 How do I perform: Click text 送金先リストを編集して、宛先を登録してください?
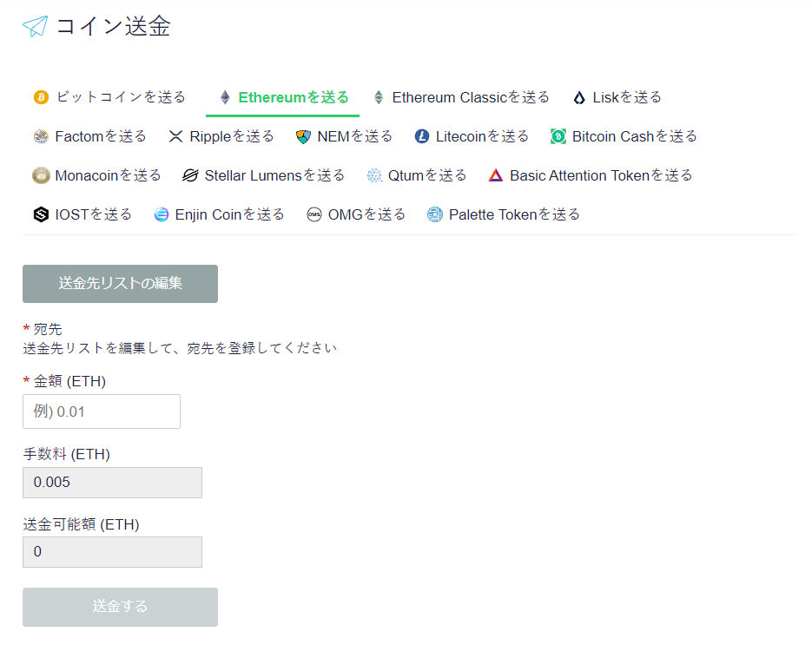coord(180,348)
